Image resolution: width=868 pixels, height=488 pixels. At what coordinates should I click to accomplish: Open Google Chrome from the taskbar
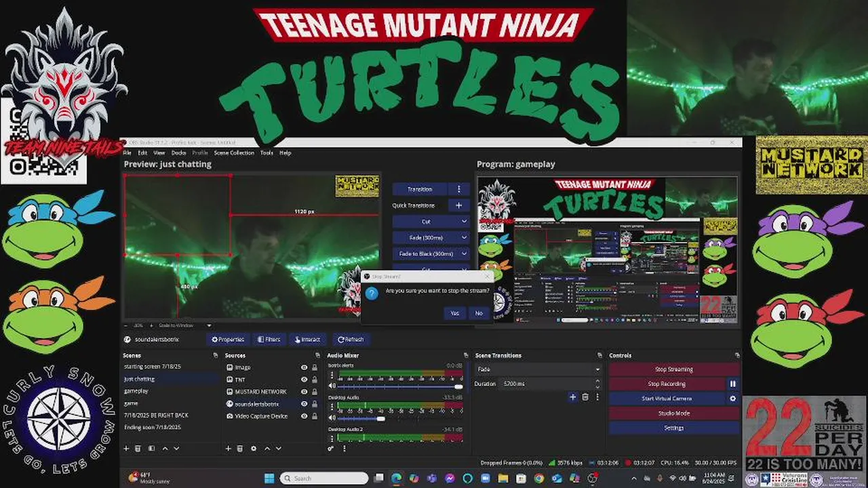[538, 479]
